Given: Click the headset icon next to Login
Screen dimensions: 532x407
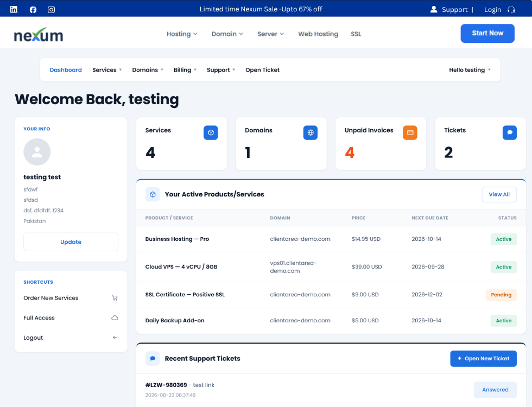Looking at the screenshot, I should click(511, 10).
